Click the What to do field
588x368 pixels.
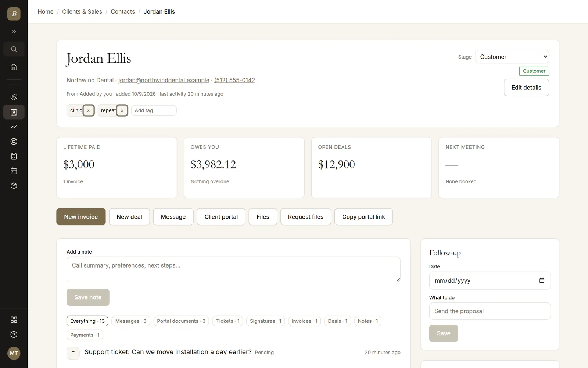coord(490,311)
